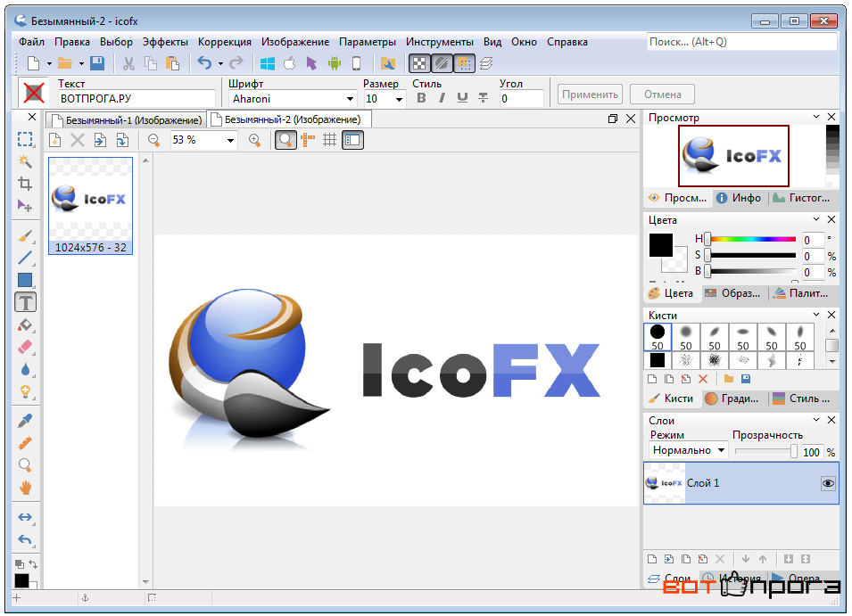Toggle the side image list panel button

352,140
